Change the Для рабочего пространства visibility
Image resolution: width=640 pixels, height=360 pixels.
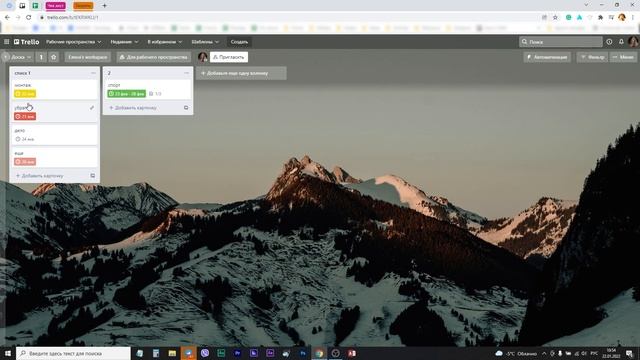[x=153, y=57]
